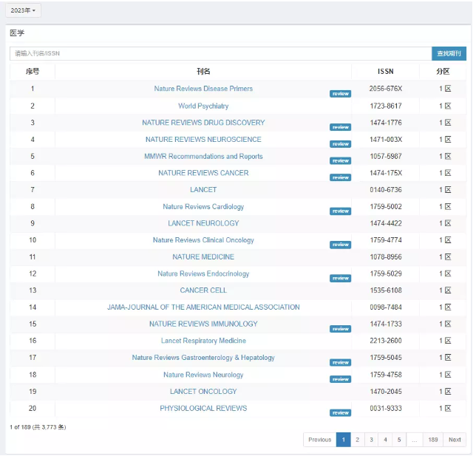The height and width of the screenshot is (456, 476).
Task: Select ISSN value 1535-6108
Action: (x=386, y=290)
